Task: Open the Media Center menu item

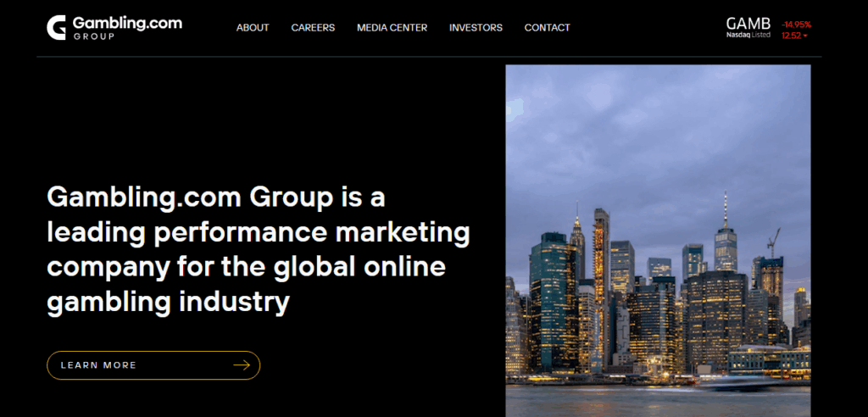Action: 392,28
